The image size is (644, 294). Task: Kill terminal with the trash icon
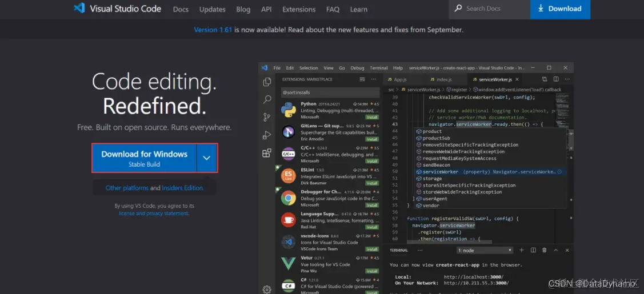coord(544,250)
